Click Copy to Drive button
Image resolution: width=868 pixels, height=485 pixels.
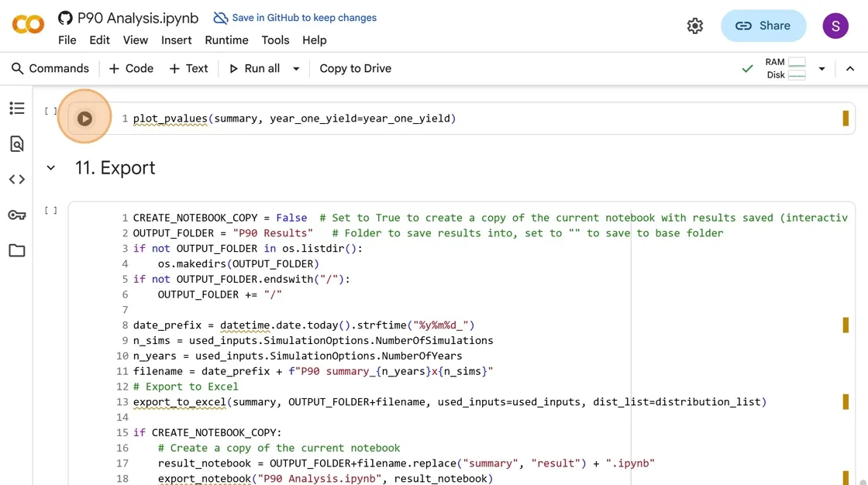tap(355, 69)
